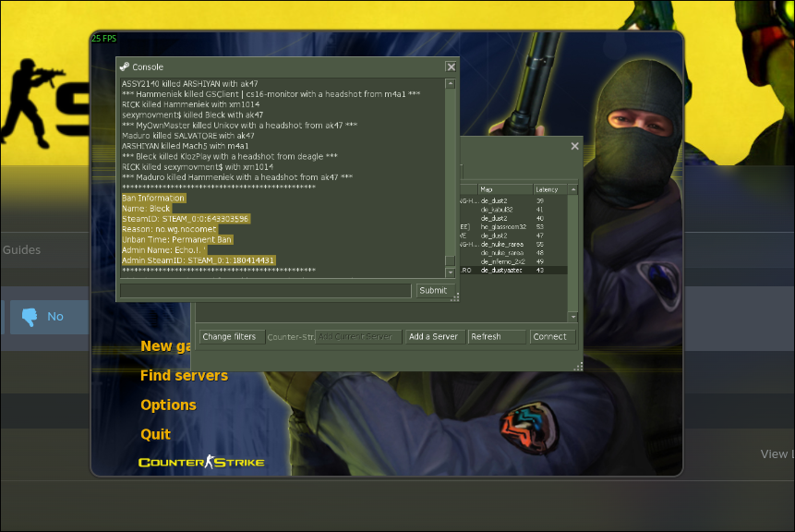Click 'sexymovment$ killed Bleck with ak47' line
This screenshot has width=795, height=532.
(193, 115)
